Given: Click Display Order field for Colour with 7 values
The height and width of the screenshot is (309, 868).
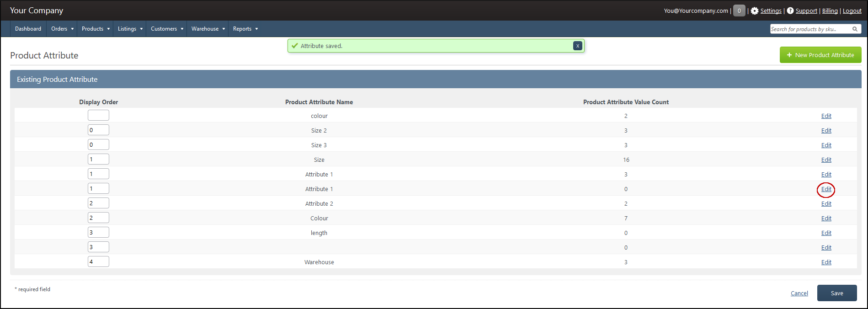Looking at the screenshot, I should click(x=98, y=218).
